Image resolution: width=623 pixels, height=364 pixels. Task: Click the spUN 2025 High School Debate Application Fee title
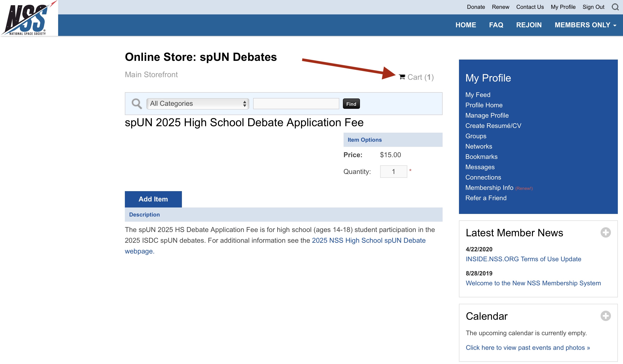click(244, 123)
